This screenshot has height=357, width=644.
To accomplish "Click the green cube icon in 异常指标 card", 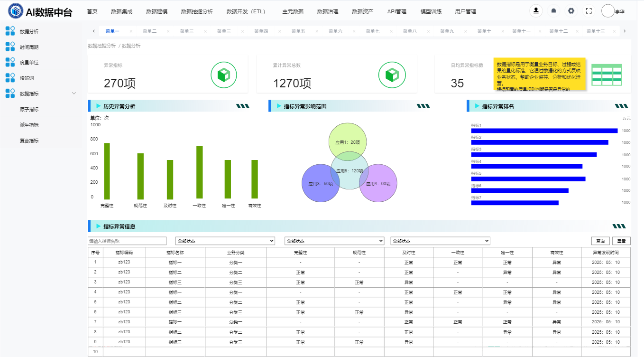I will 224,75.
